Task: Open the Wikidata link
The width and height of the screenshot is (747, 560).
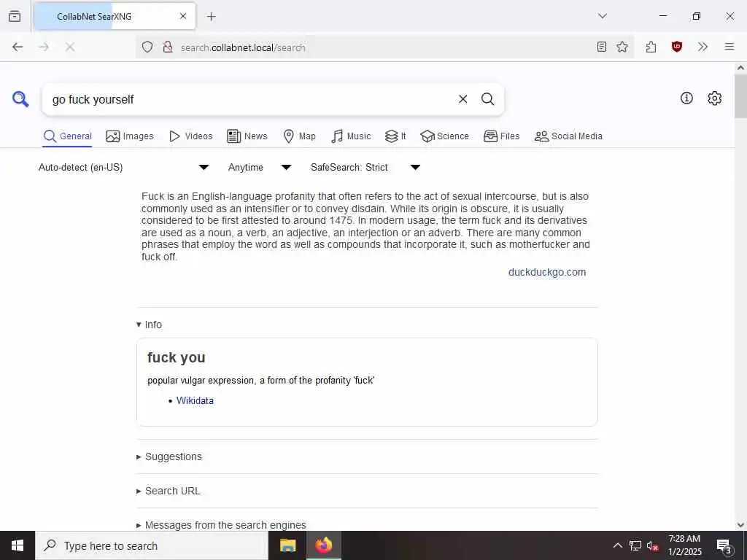Action: click(x=195, y=400)
